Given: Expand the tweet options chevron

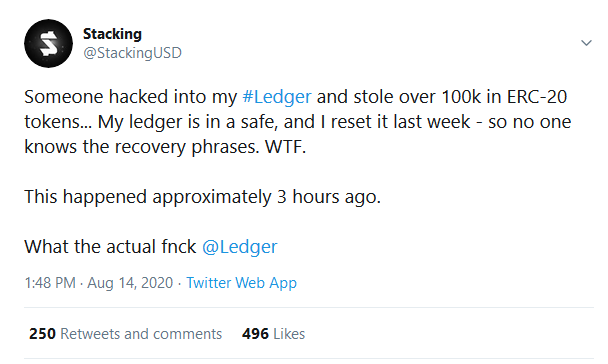Looking at the screenshot, I should (586, 43).
